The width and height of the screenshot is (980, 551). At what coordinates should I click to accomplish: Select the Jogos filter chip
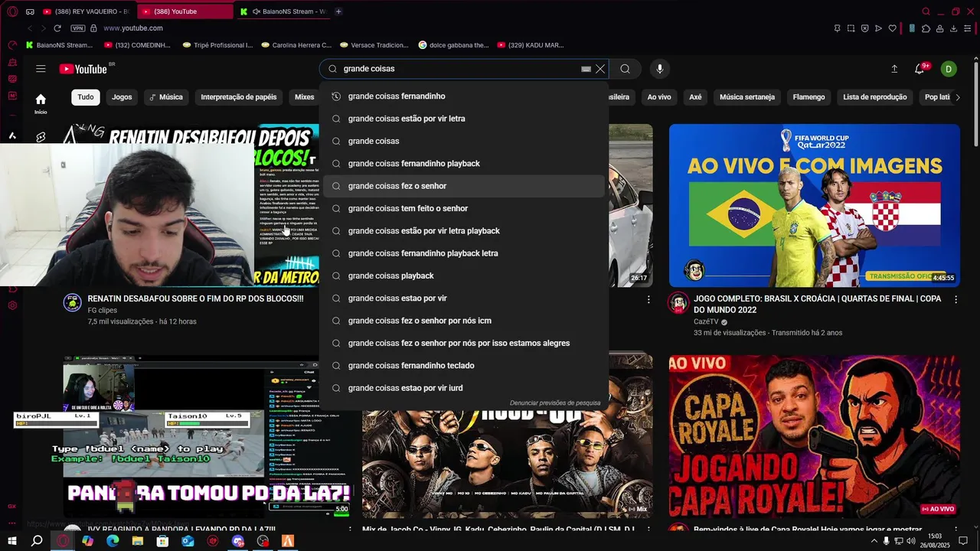tap(122, 97)
